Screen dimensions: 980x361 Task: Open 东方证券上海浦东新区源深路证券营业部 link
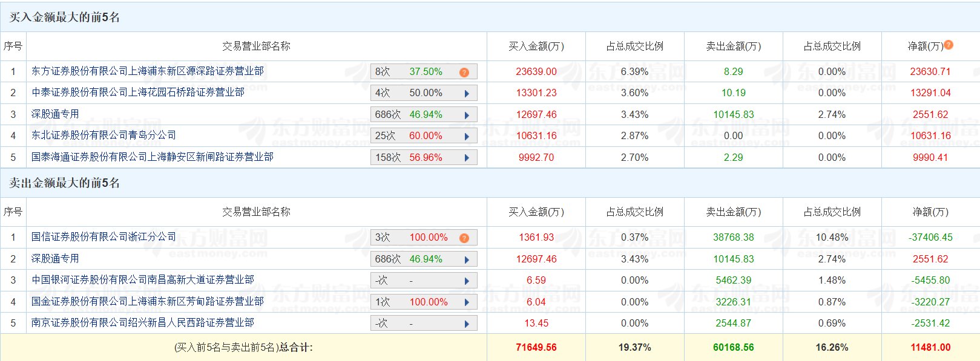coord(148,71)
